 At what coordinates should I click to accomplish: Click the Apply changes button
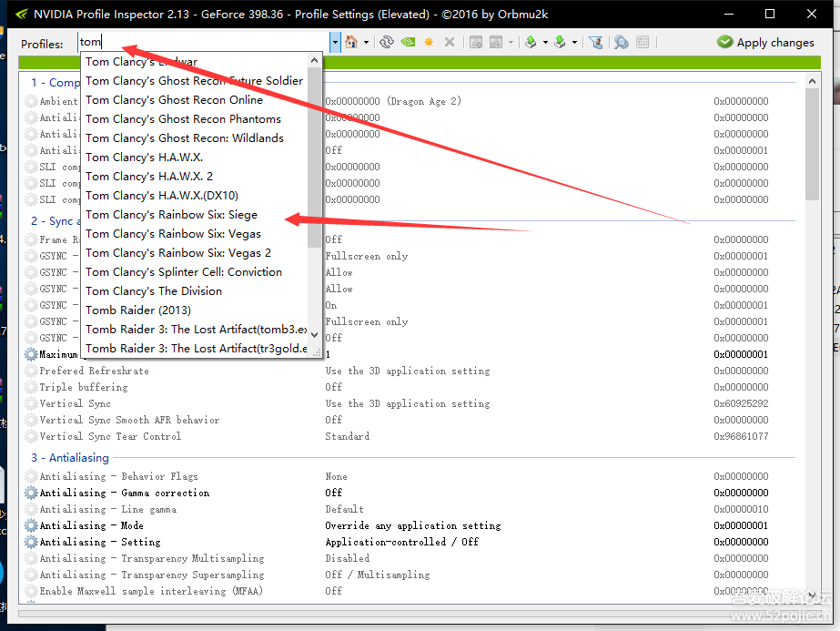pyautogui.click(x=765, y=42)
